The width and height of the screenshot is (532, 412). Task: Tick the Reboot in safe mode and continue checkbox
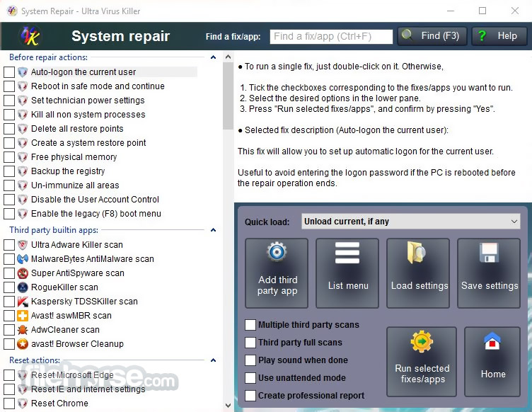(x=9, y=86)
